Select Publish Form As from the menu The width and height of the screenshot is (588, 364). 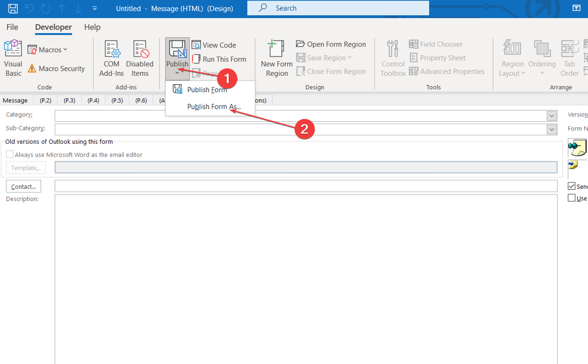213,106
